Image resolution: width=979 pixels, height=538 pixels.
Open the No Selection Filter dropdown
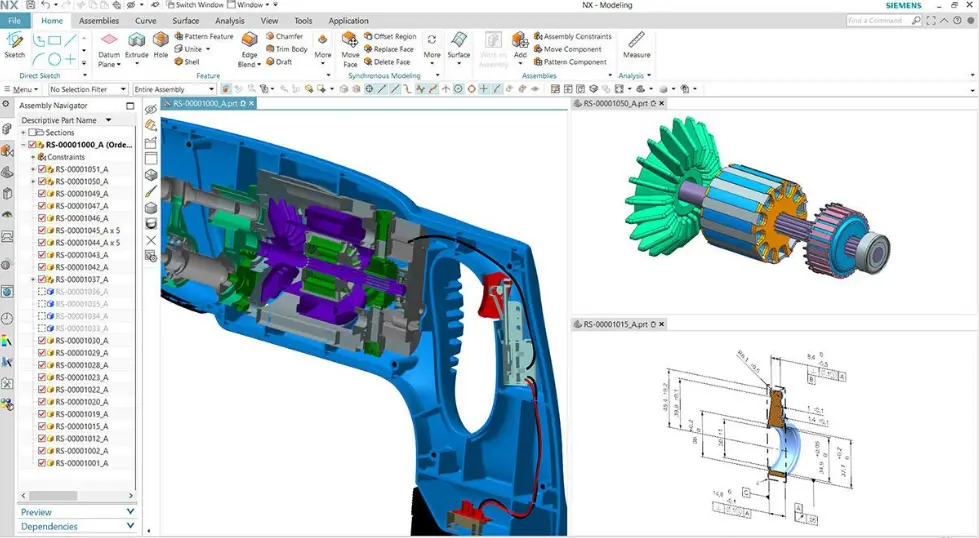pyautogui.click(x=88, y=89)
